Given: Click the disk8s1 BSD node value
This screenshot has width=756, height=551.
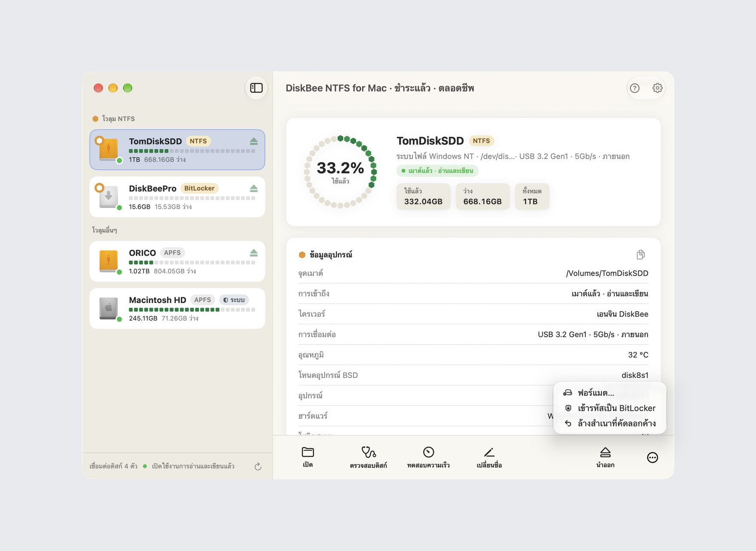Looking at the screenshot, I should 635,375.
